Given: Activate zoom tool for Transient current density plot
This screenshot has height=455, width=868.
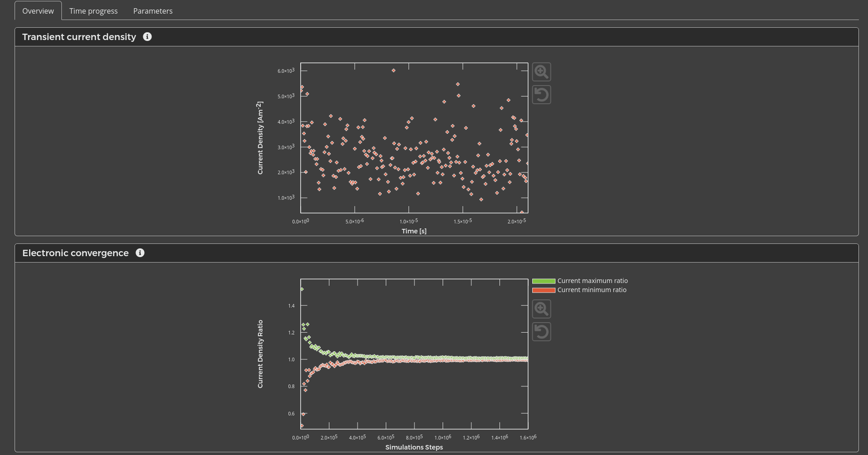Looking at the screenshot, I should pyautogui.click(x=541, y=72).
